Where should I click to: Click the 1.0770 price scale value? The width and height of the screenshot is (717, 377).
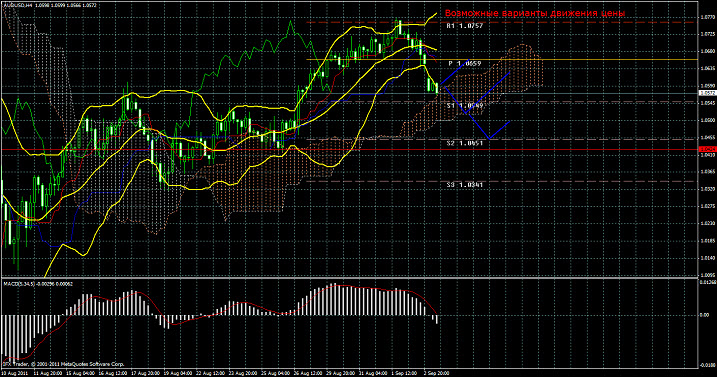tap(706, 17)
